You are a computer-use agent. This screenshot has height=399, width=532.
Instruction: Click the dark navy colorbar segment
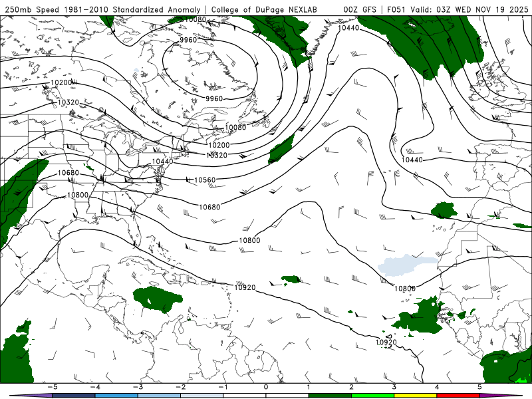74,396
